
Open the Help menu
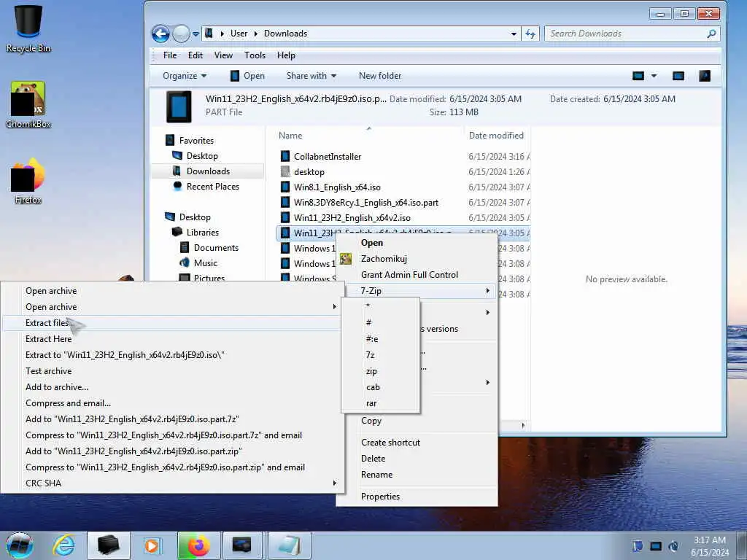(286, 55)
